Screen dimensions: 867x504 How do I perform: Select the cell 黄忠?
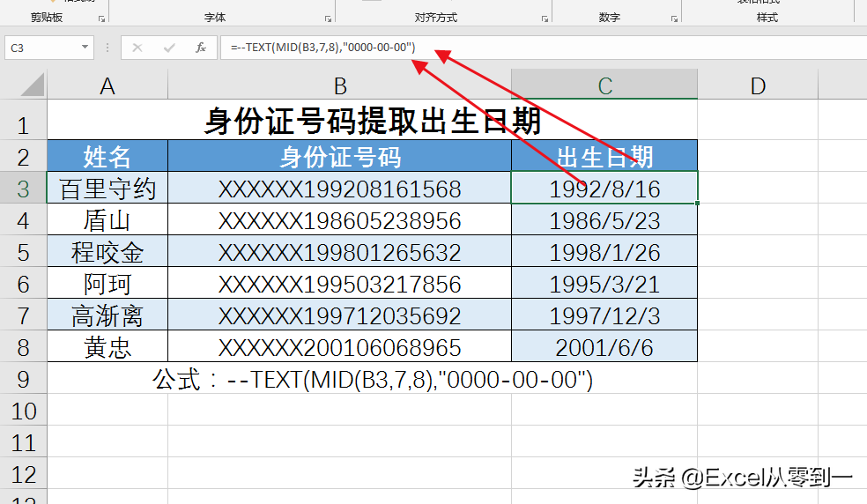107,346
